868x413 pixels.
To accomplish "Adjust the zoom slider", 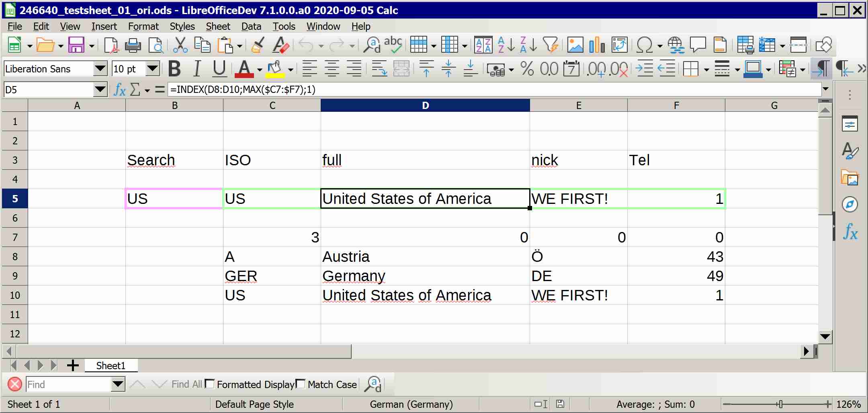I will coord(780,404).
